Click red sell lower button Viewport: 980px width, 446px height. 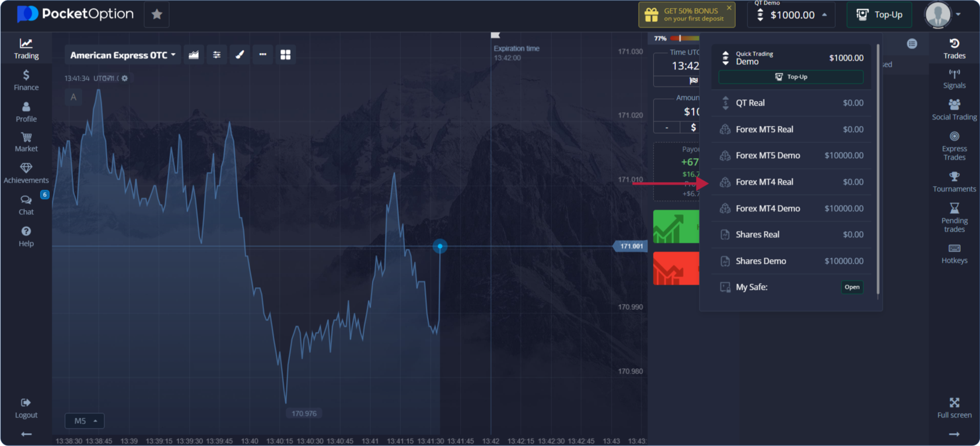(676, 269)
